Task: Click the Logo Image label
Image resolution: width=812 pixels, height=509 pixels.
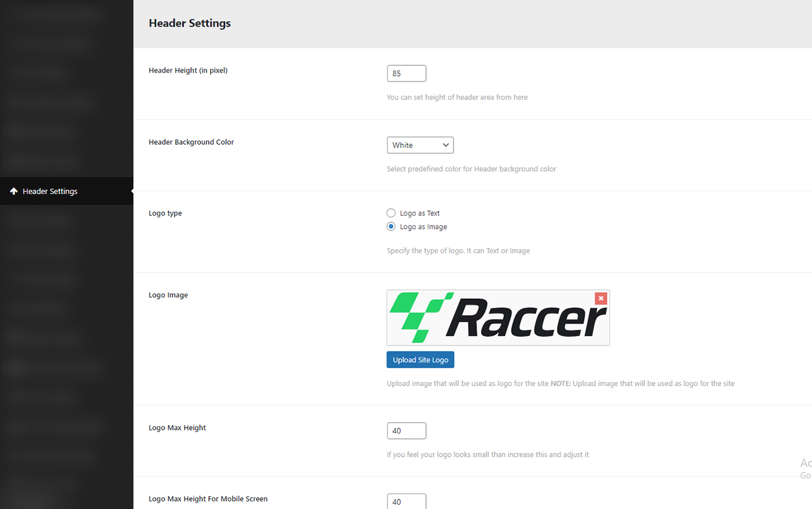Action: (x=168, y=295)
